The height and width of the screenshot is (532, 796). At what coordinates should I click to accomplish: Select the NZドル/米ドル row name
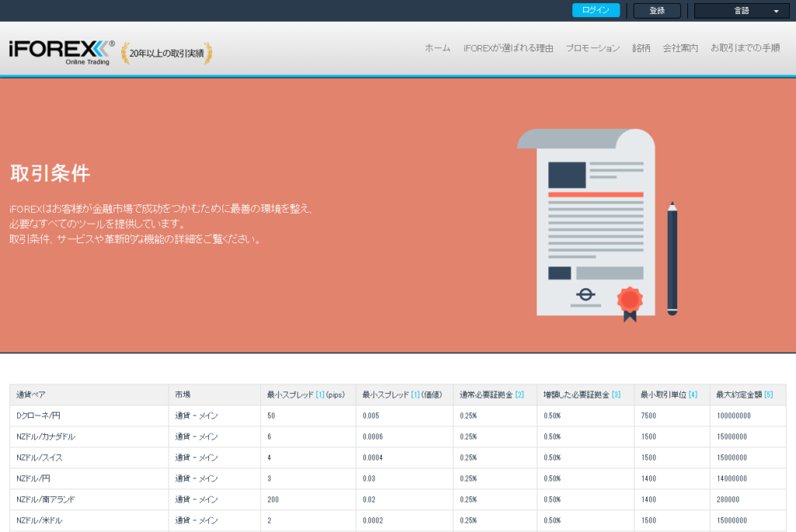tap(40, 520)
